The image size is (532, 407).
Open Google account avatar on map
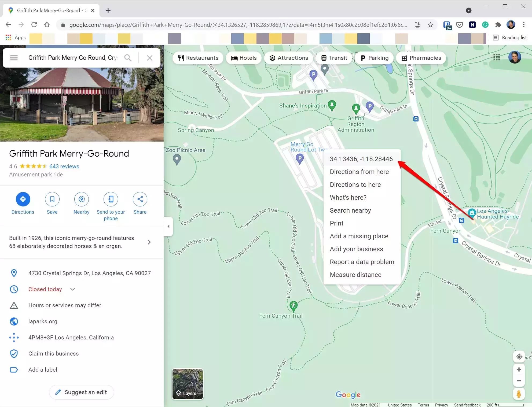point(515,57)
